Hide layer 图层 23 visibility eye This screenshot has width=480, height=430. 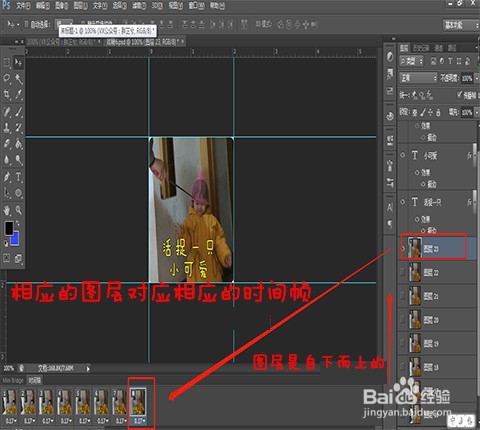click(403, 248)
